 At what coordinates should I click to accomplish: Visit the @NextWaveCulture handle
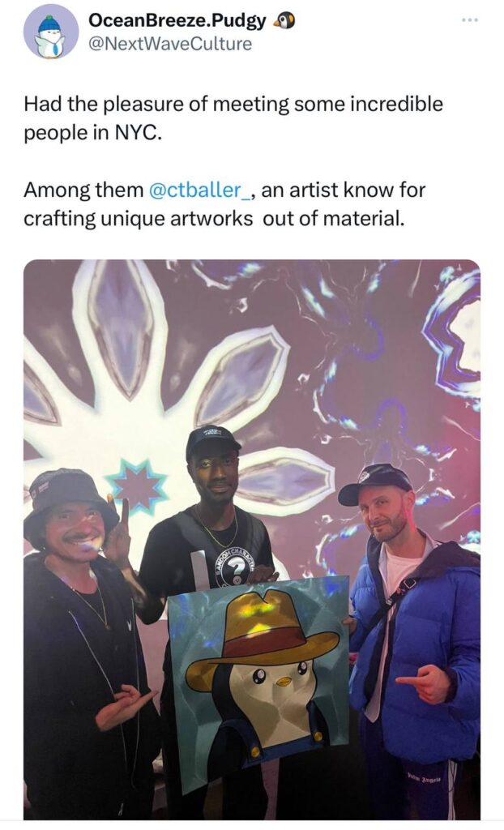169,44
